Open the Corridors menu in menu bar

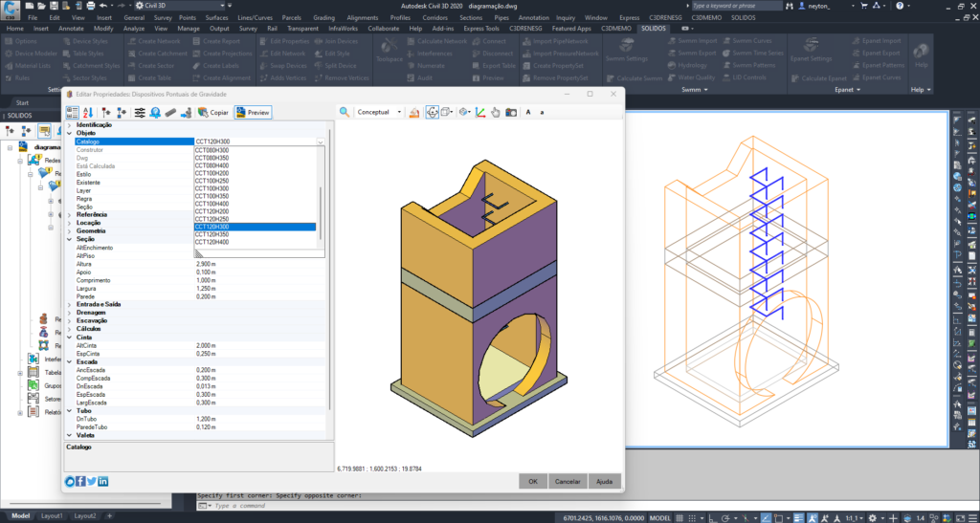coord(434,17)
